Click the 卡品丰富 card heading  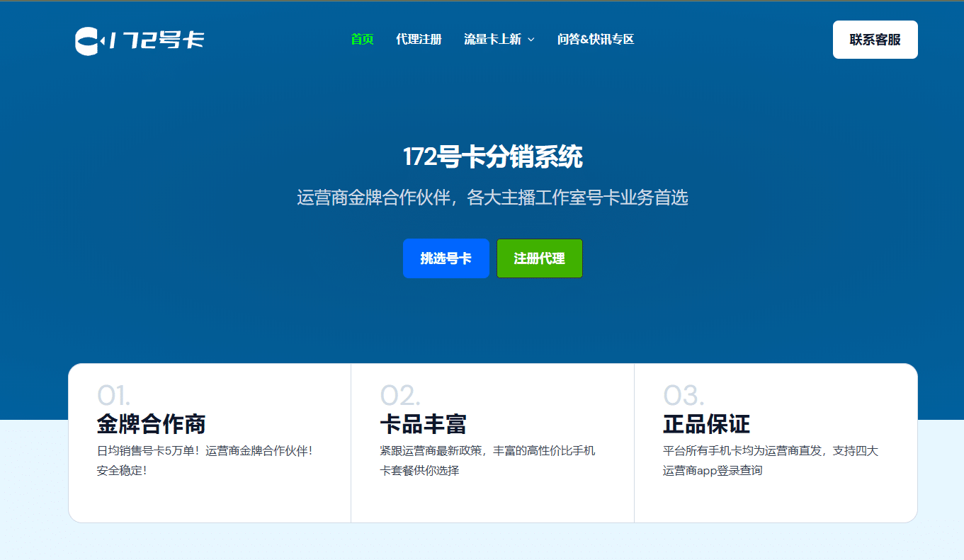pyautogui.click(x=424, y=424)
